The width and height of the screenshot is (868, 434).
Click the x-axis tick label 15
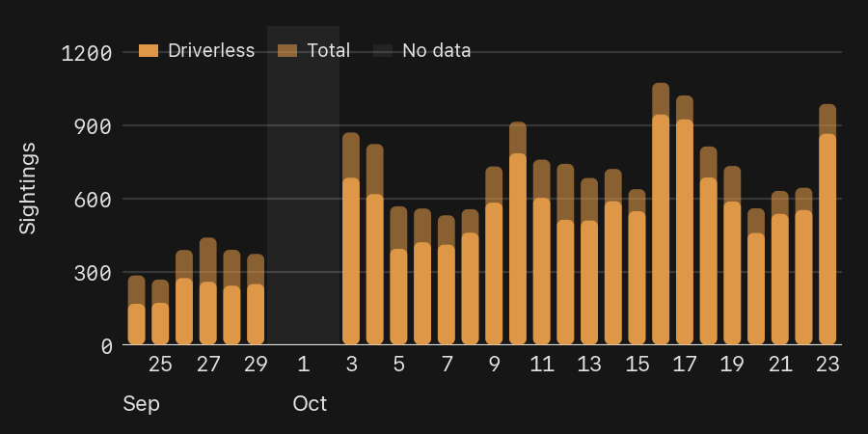coord(637,365)
